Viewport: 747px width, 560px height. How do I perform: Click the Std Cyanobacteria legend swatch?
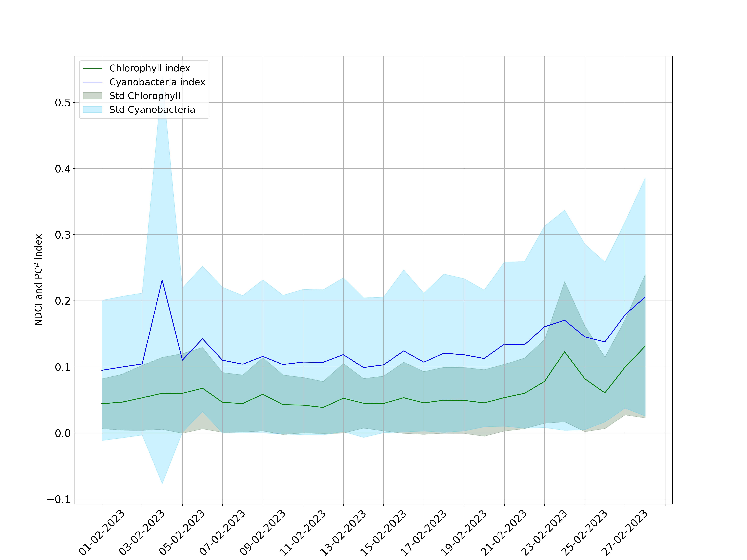(x=92, y=110)
